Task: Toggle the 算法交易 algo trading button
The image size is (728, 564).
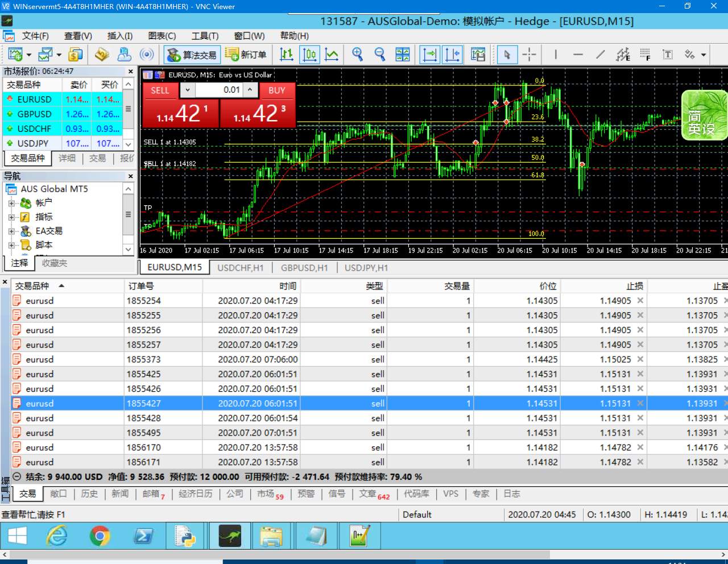Action: click(192, 55)
